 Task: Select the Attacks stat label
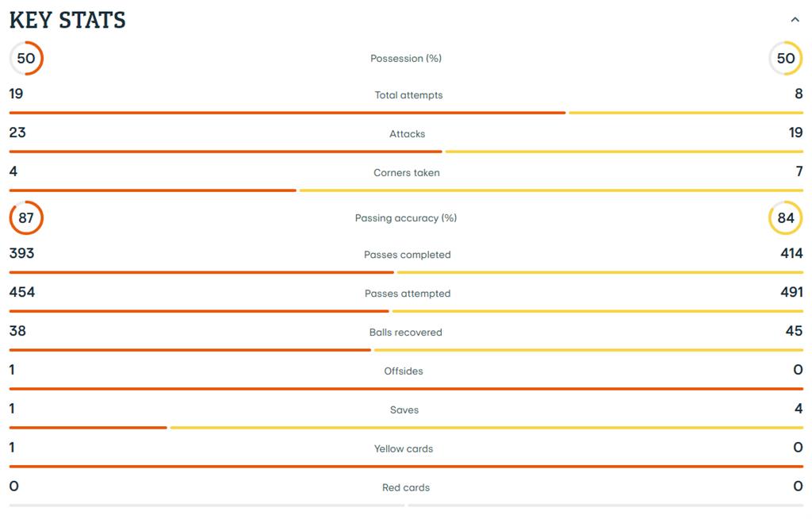407,134
